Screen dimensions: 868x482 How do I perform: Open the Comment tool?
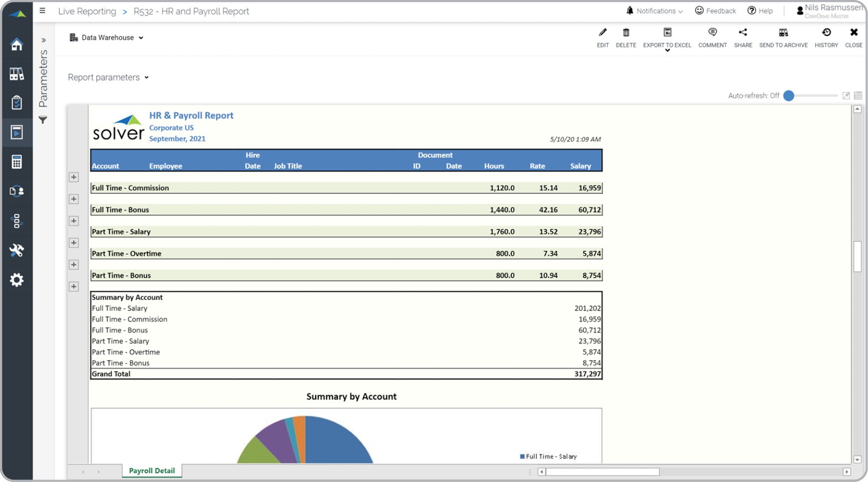click(x=712, y=33)
